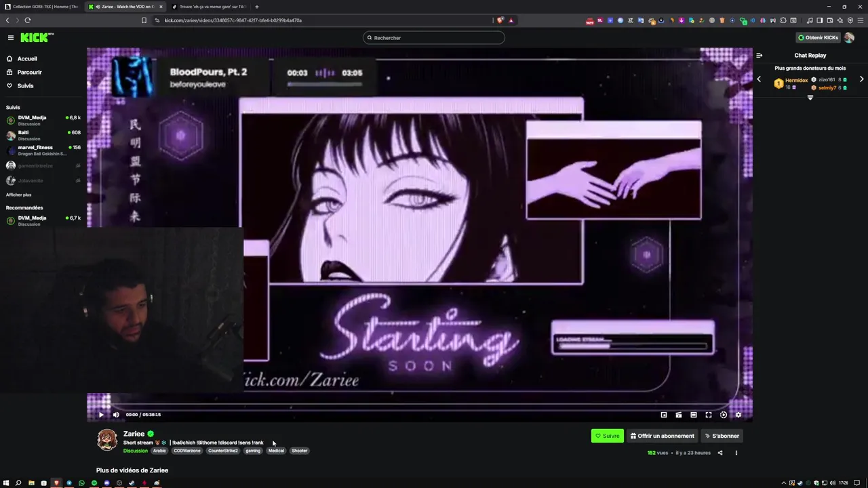Screen dimensions: 868x488
Task: Open the marvel_fitness channel
Action: click(43, 150)
